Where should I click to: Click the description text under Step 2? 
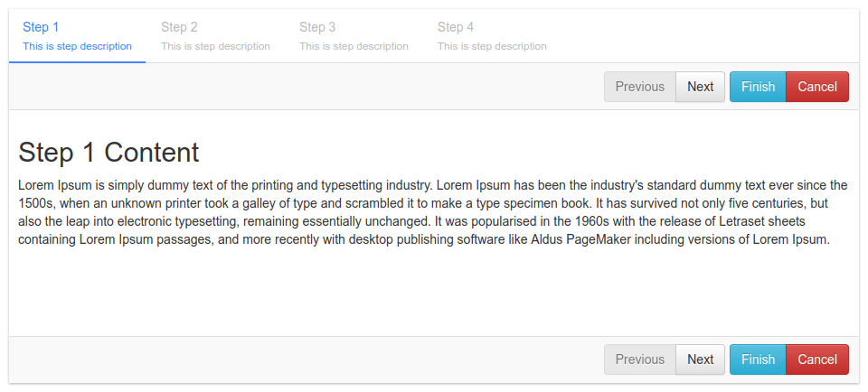tap(215, 46)
